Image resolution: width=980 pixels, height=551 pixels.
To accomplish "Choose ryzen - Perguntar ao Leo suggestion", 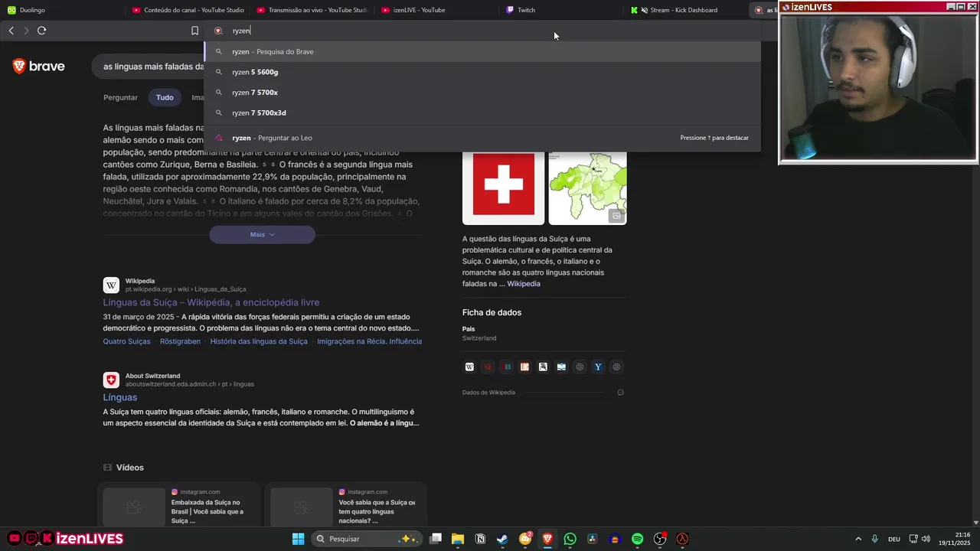I will click(x=482, y=138).
